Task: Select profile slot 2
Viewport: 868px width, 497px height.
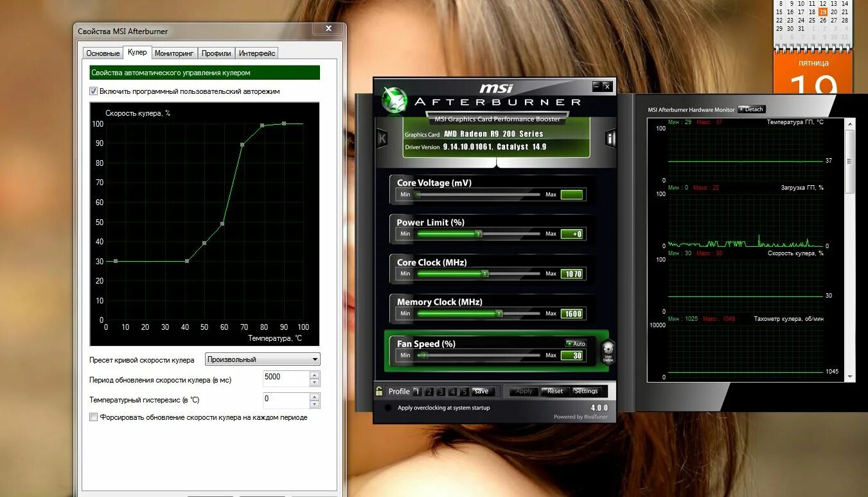Action: pyautogui.click(x=429, y=392)
